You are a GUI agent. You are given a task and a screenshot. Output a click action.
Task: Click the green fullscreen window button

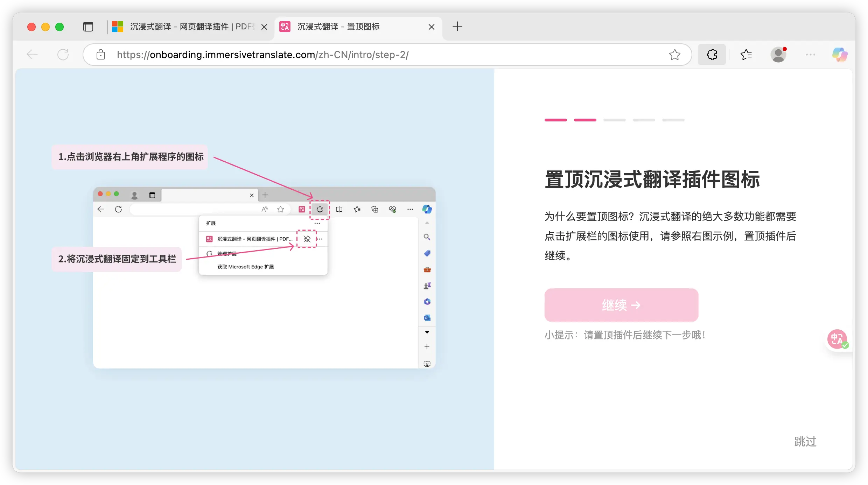[x=59, y=27]
